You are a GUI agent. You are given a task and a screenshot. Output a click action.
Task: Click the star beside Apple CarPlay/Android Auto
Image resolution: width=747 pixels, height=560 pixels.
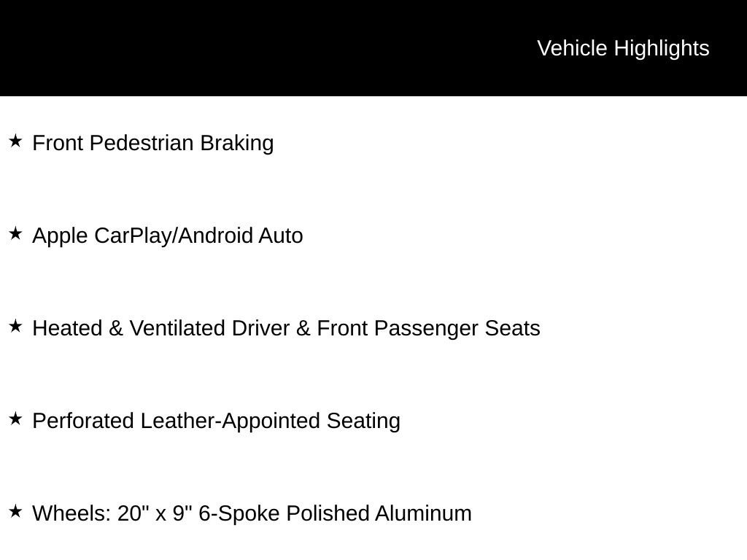15,233
